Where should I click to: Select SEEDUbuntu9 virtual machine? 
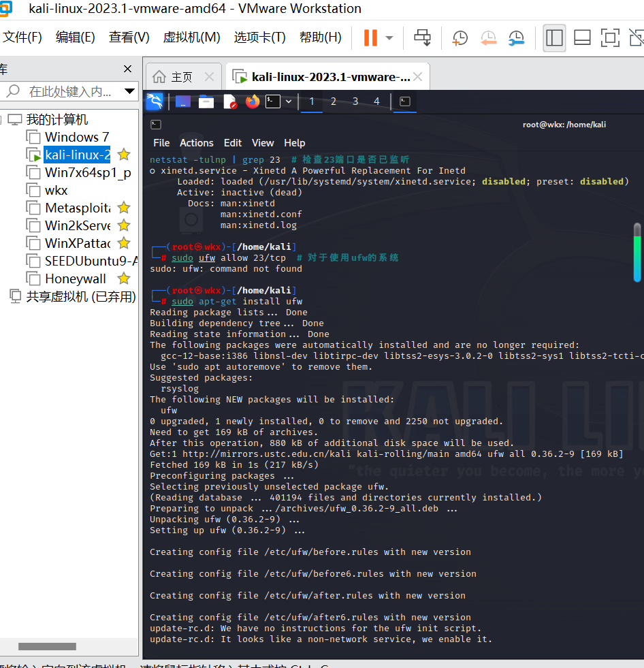coord(91,261)
